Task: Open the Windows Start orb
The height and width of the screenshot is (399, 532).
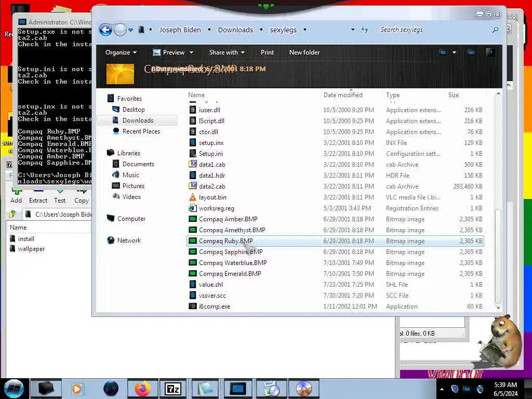Action: 14,389
